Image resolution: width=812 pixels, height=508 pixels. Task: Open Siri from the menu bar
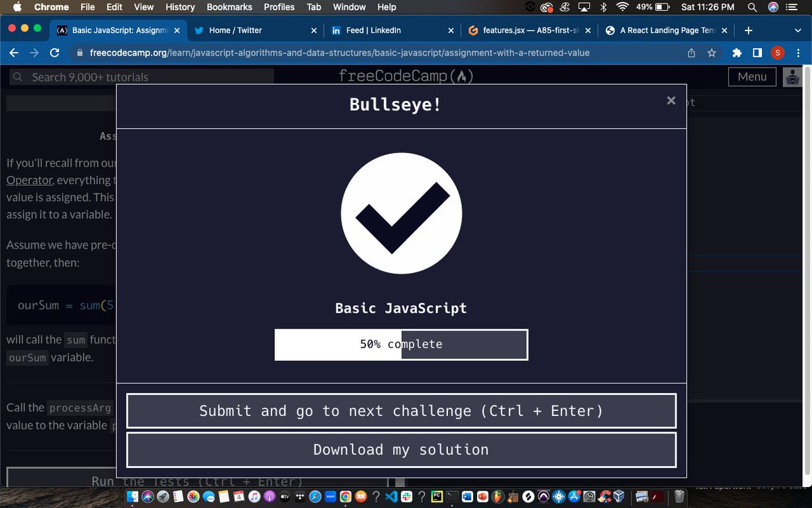[773, 7]
